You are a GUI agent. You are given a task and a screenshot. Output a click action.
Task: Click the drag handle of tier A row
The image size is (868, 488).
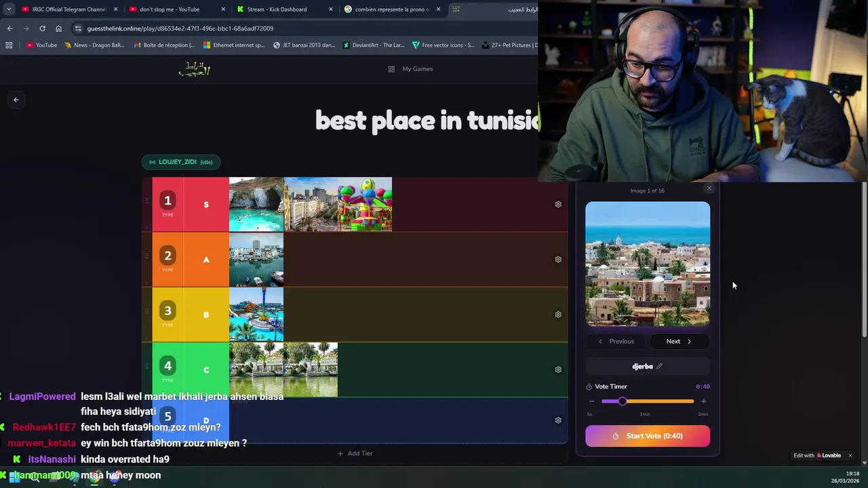146,258
